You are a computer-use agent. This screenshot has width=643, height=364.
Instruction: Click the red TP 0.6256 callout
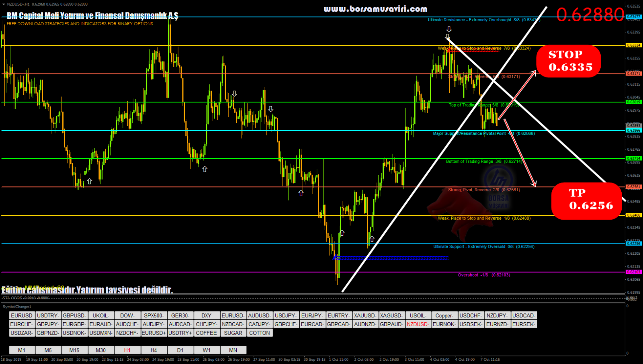[586, 200]
